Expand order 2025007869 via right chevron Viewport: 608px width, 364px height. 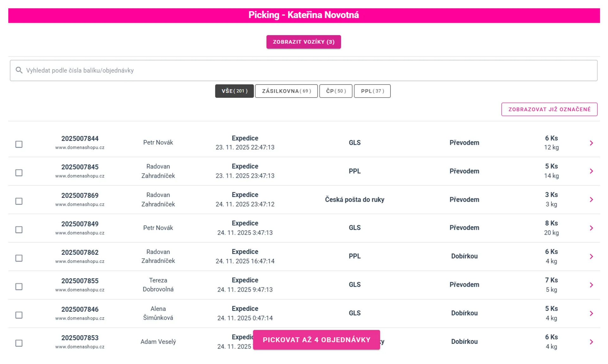coord(591,200)
